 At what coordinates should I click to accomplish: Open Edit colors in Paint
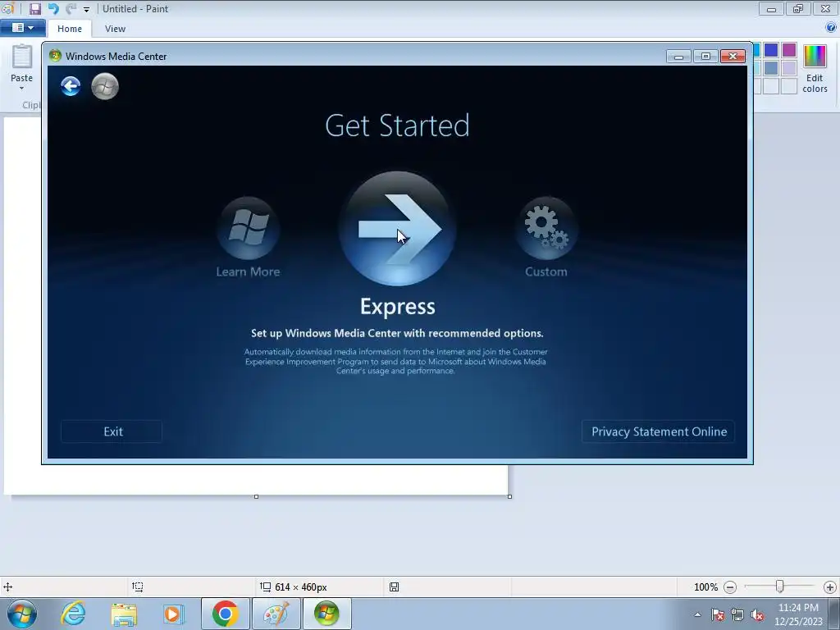coord(815,69)
